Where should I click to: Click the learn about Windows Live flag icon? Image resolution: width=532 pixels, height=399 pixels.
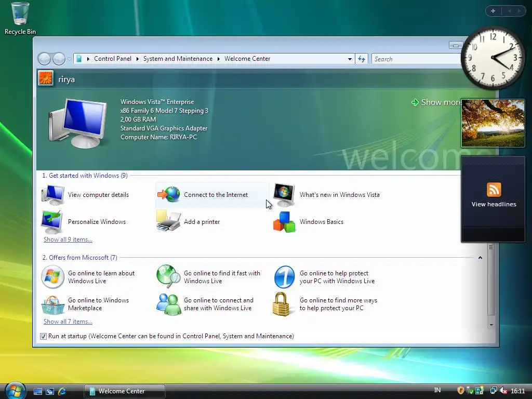click(x=52, y=277)
